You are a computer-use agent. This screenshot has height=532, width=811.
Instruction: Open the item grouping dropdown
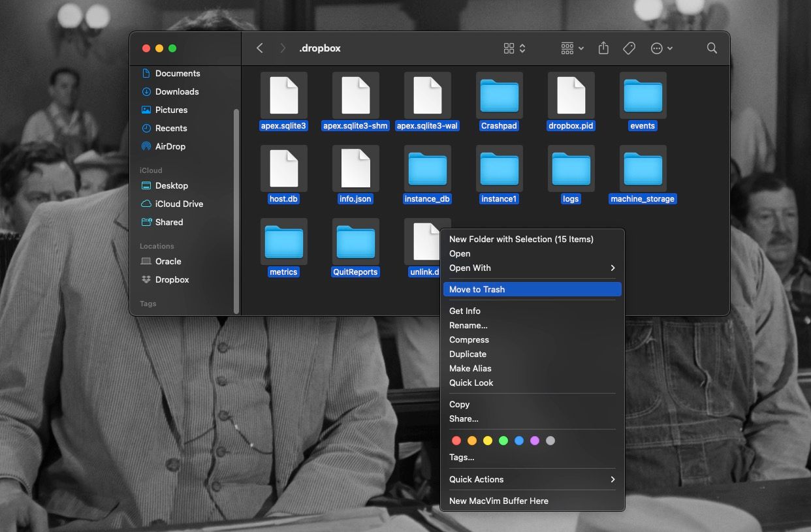coord(571,48)
